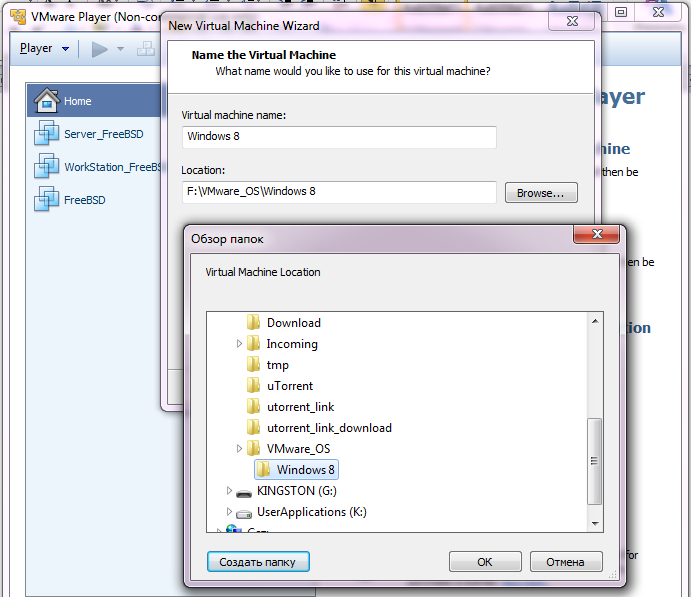
Task: Click the UserApplications (K:) drive icon
Action: [244, 513]
